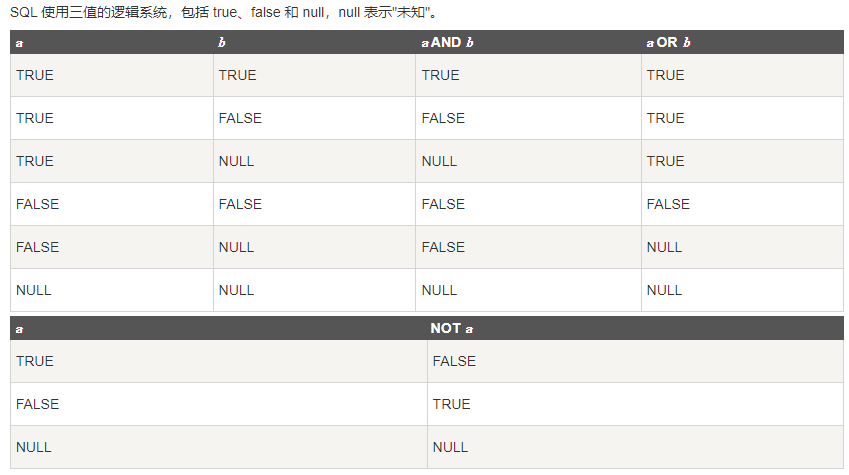Image resolution: width=849 pixels, height=475 pixels.
Task: Click the "b" column header
Action: (222, 42)
